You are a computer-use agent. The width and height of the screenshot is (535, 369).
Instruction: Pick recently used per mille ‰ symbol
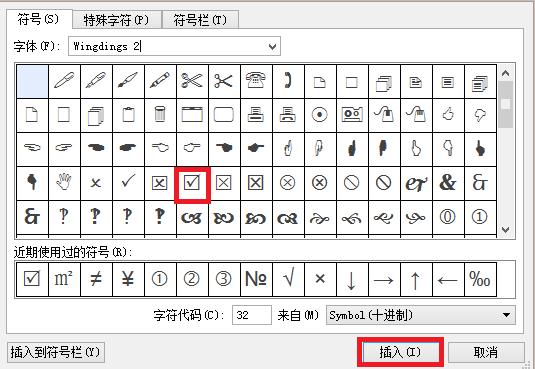[x=480, y=279]
